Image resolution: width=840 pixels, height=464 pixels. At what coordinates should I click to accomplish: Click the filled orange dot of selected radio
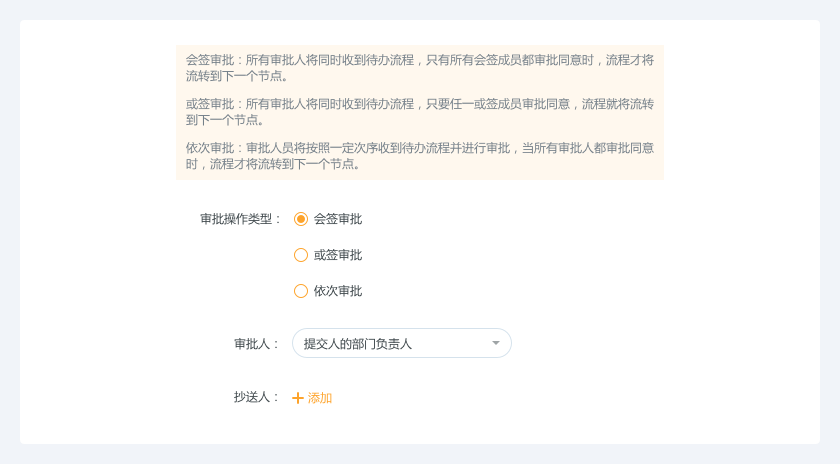click(301, 219)
